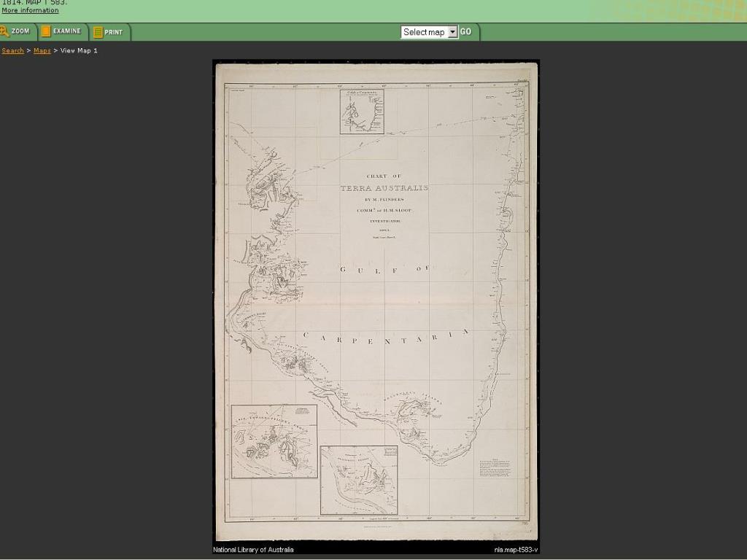This screenshot has height=560, width=747.
Task: Open the Print tab
Action: pos(109,32)
